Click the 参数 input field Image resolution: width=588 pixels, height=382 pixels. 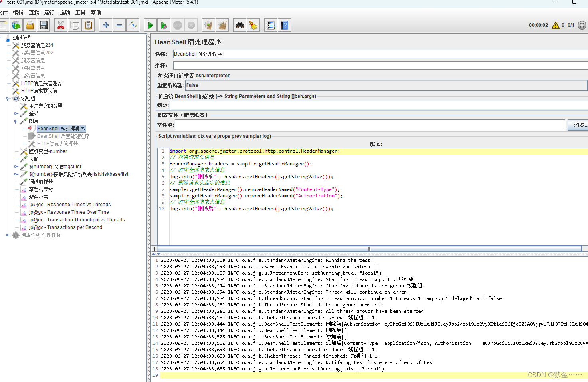[x=379, y=105]
